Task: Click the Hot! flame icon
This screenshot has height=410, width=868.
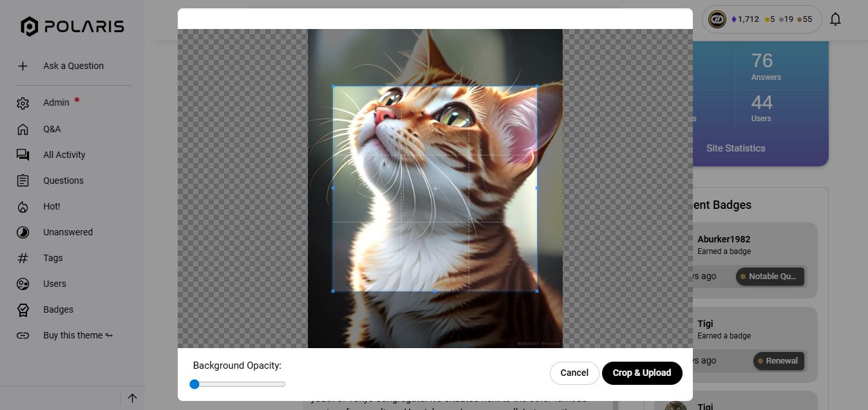Action: pyautogui.click(x=23, y=206)
